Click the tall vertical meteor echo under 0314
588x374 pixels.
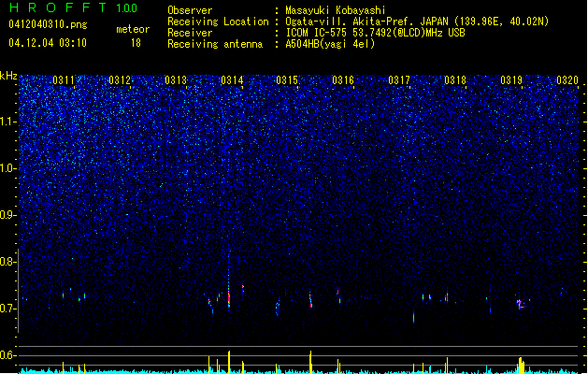pos(229,281)
